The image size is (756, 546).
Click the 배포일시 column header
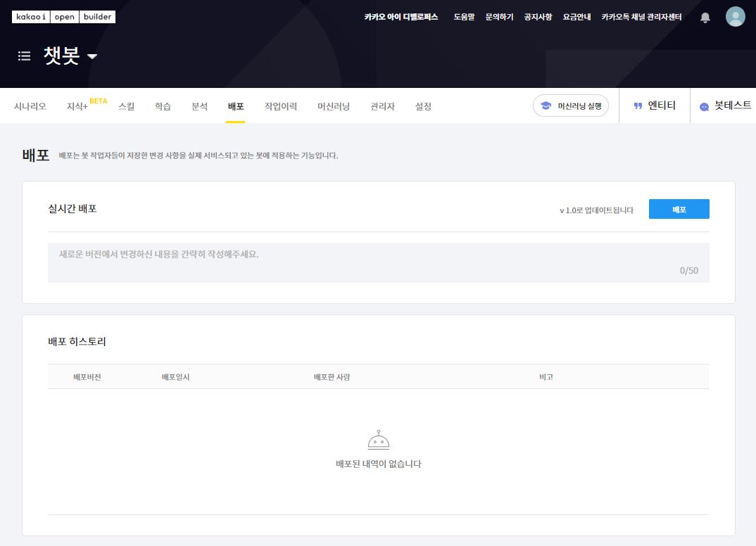tap(176, 377)
